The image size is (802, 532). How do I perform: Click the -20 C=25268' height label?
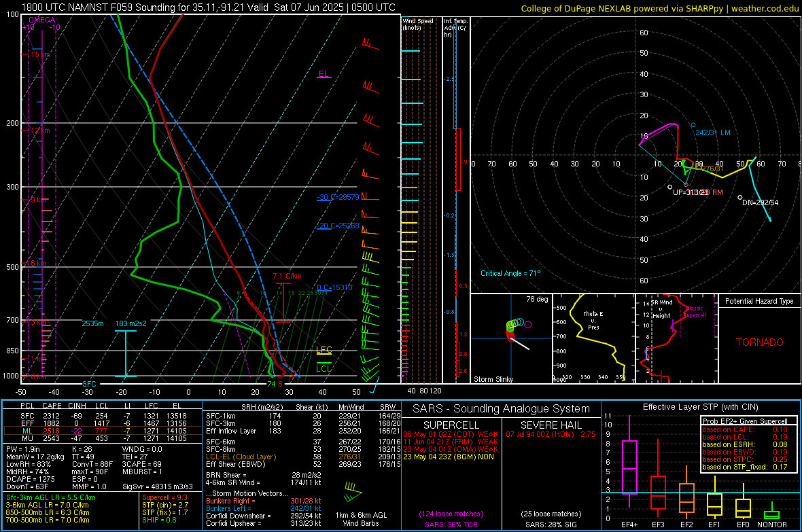pos(338,226)
